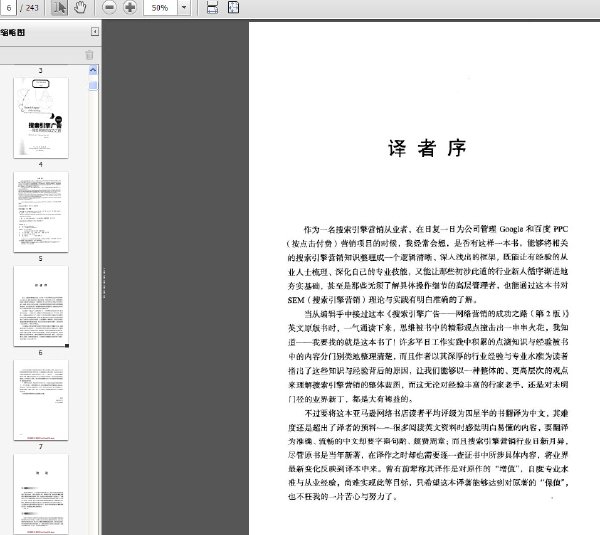The height and width of the screenshot is (535, 600).
Task: Open page 5 thumbnail
Action: click(x=41, y=306)
